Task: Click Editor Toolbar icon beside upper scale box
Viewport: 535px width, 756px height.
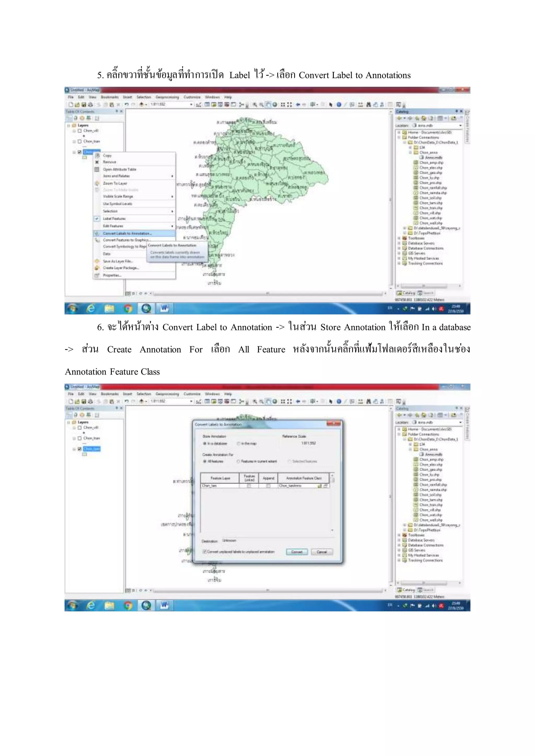Action: coord(199,105)
